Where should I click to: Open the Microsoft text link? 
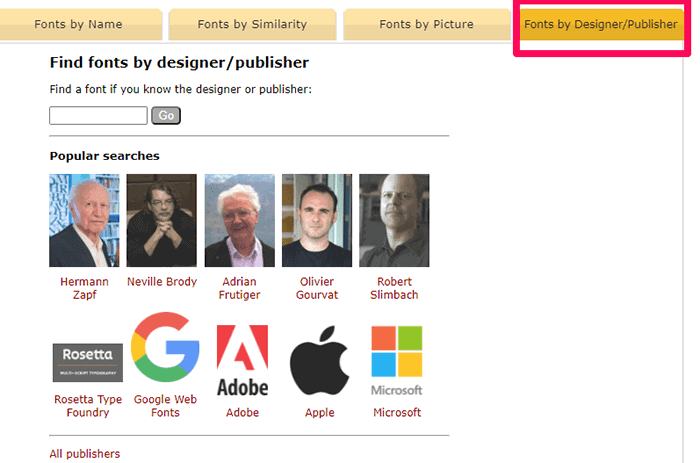pyautogui.click(x=397, y=413)
